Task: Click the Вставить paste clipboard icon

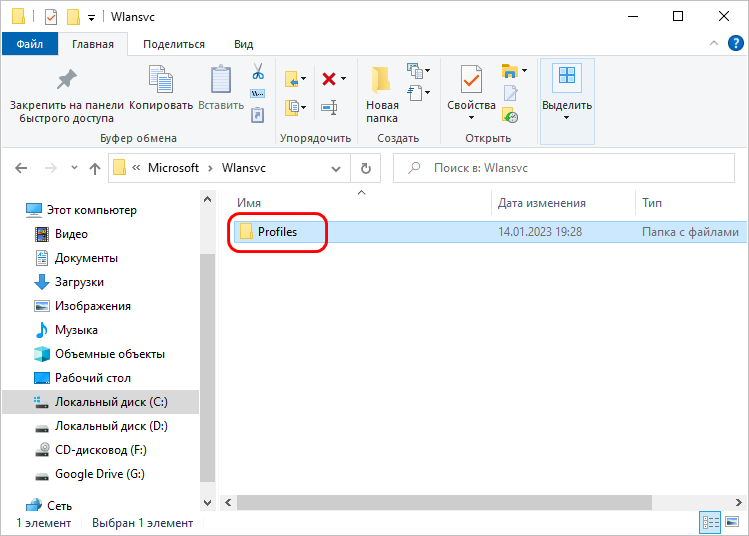Action: click(221, 79)
